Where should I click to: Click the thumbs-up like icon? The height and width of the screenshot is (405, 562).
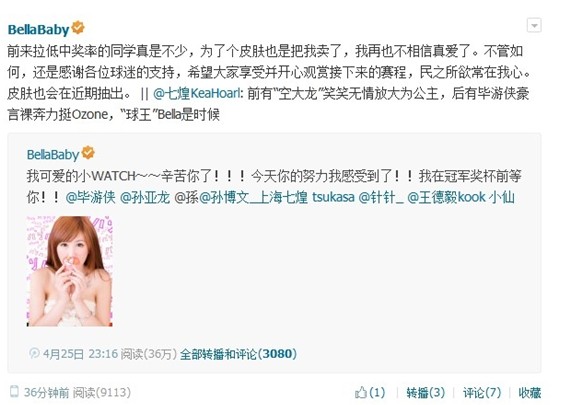361,392
